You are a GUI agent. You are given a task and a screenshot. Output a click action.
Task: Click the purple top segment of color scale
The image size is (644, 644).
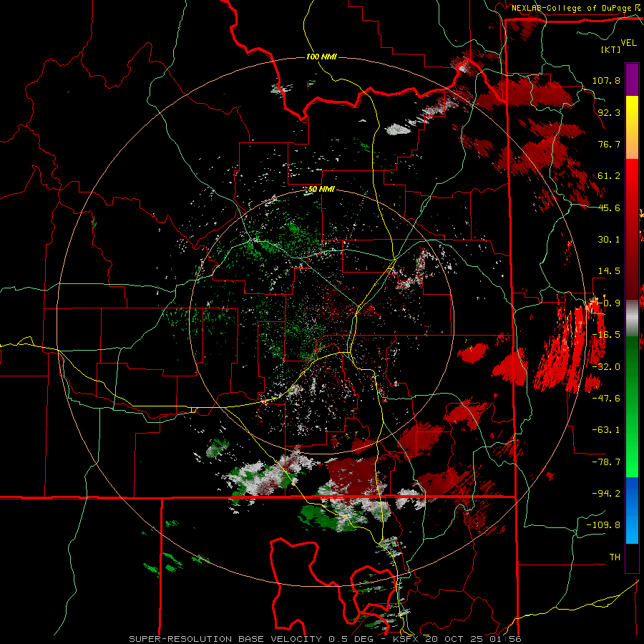coord(632,79)
